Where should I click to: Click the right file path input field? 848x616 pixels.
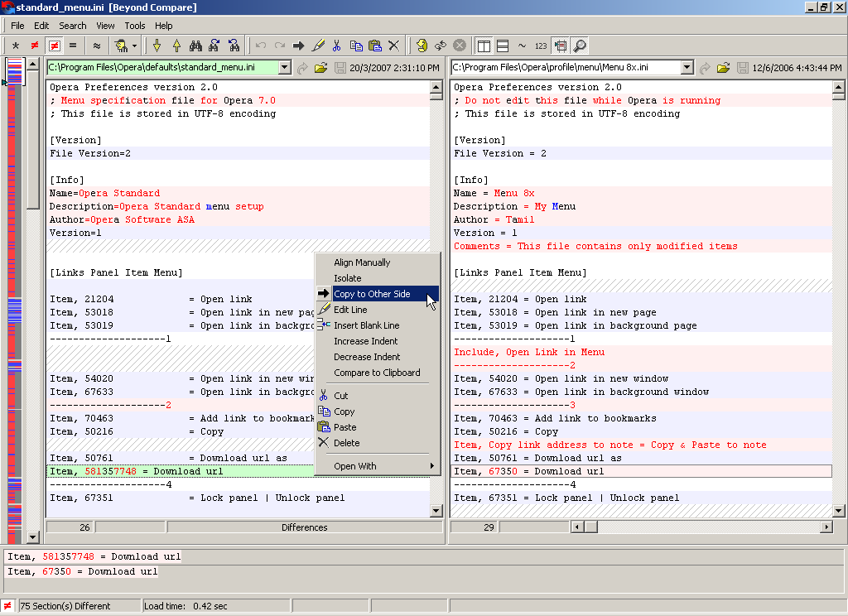point(566,67)
